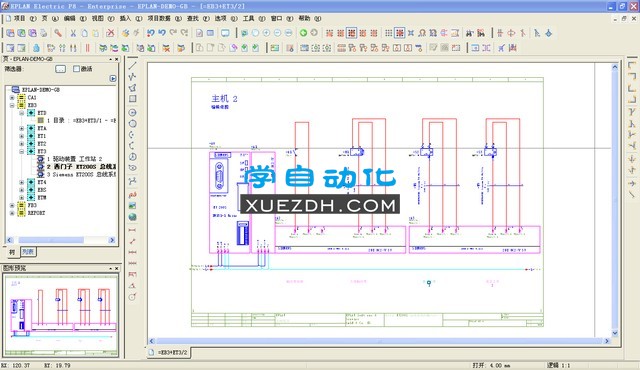Select the Circle drawing tool below rectangle
The width and height of the screenshot is (640, 370).
pyautogui.click(x=133, y=113)
